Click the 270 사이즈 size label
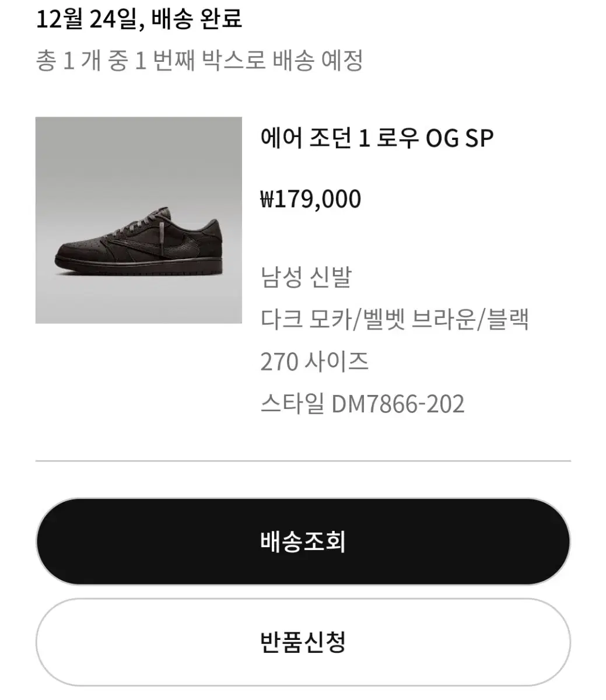 pos(314,362)
